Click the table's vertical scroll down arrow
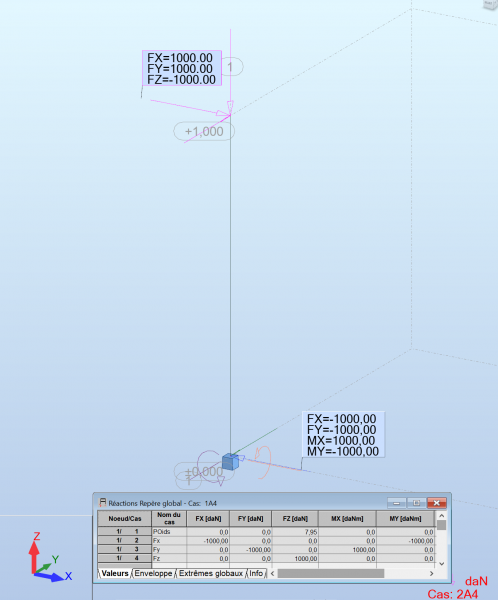This screenshot has width=498, height=600. coord(441,564)
